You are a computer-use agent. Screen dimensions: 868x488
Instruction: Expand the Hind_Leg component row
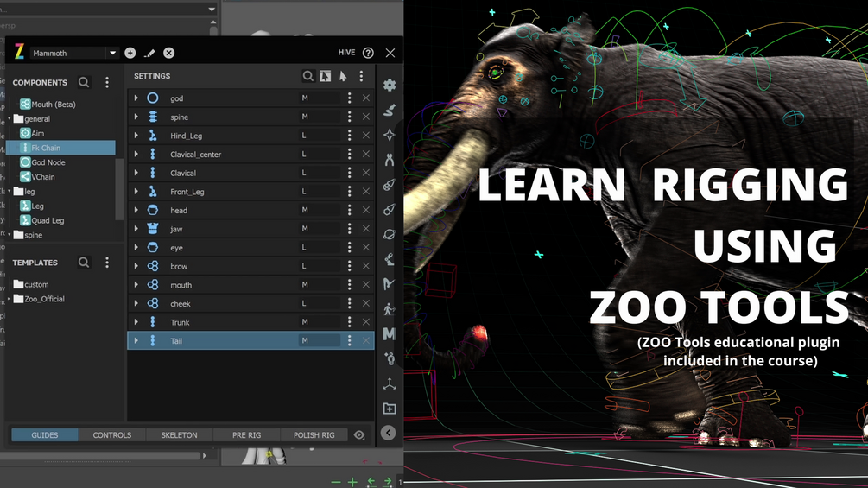pos(136,136)
